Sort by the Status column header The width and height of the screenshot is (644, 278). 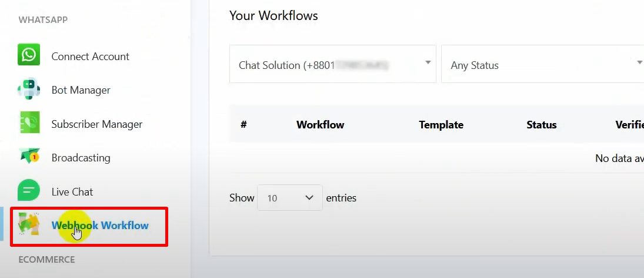[541, 125]
